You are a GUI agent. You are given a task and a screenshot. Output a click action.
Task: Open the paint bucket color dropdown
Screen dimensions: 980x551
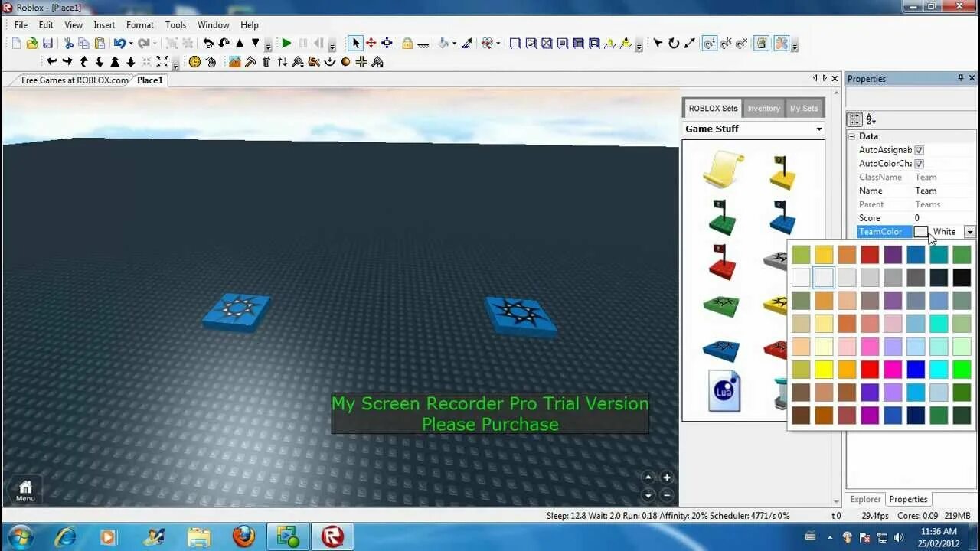[x=454, y=44]
